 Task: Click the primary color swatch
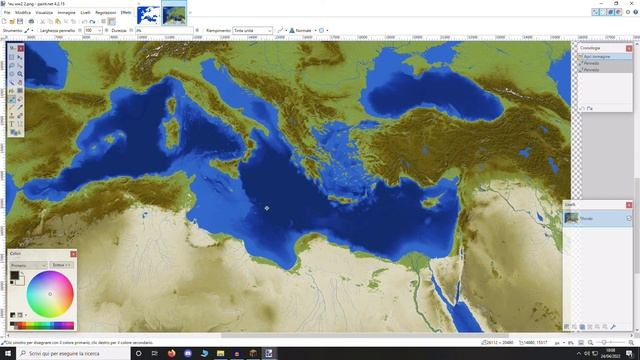14,275
